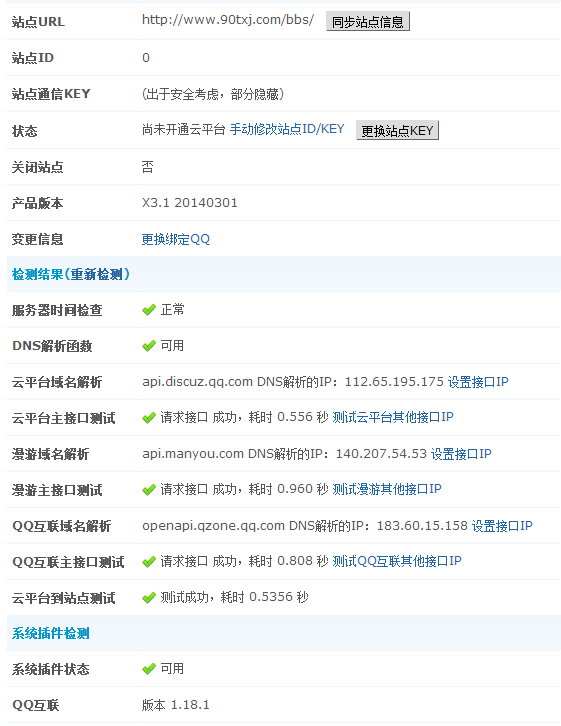Click green check icon for DNS解析函数
Viewport: 561px width, 726px height.
coord(149,346)
